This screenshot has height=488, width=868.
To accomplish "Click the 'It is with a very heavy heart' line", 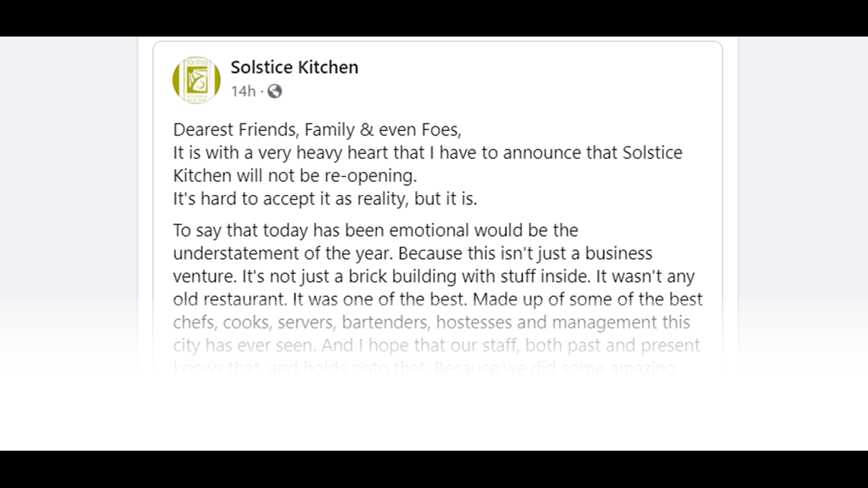I will click(427, 153).
